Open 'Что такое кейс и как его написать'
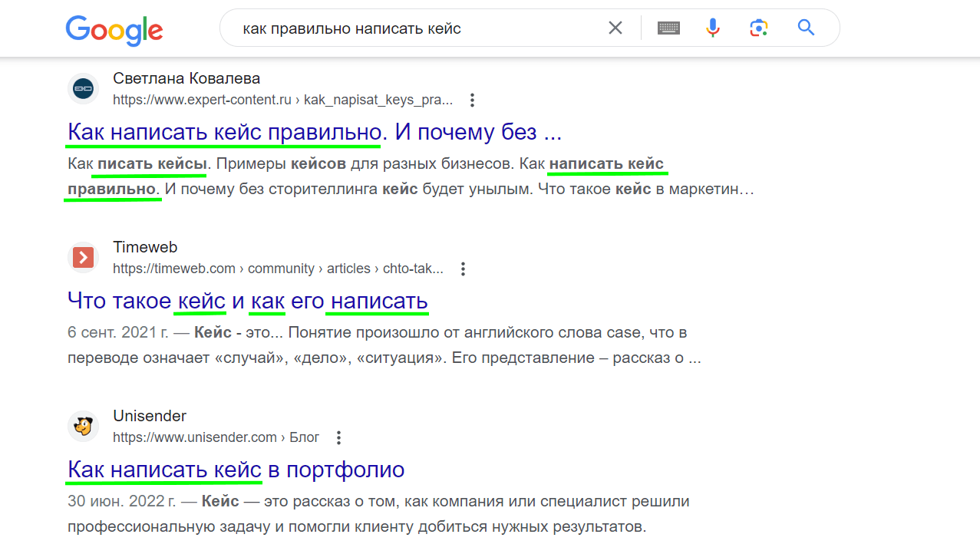Viewport: 980px width, 554px height. (x=248, y=301)
